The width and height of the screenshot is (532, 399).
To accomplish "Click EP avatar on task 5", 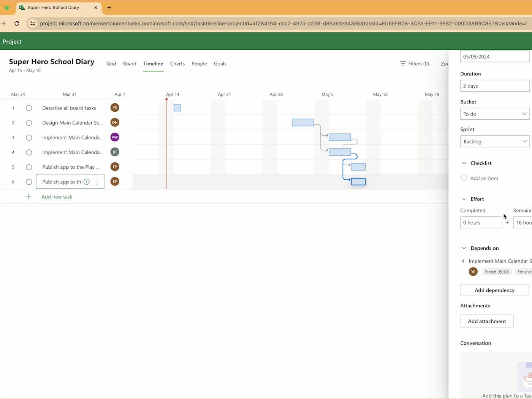I will (115, 167).
